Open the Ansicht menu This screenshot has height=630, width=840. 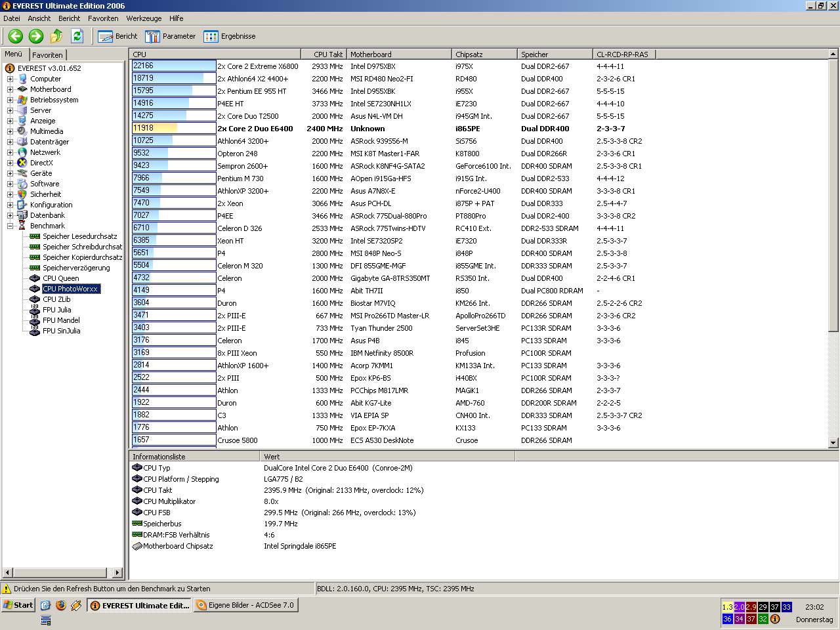click(39, 18)
